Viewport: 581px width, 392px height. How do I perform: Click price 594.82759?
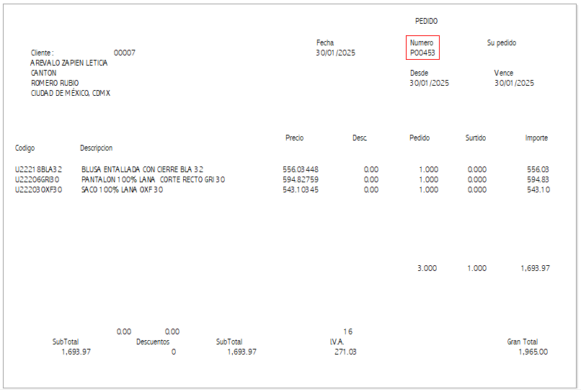pyautogui.click(x=301, y=179)
